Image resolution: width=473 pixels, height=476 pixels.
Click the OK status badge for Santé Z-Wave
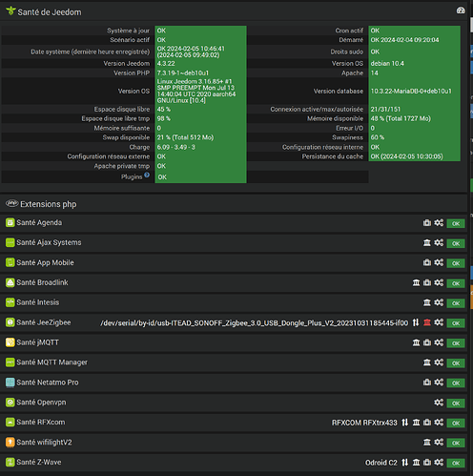click(456, 463)
